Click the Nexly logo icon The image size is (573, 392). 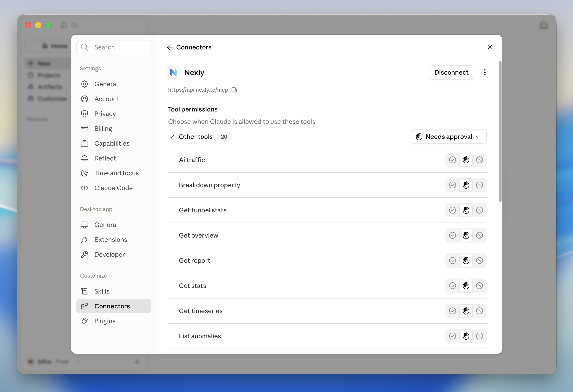pos(173,72)
